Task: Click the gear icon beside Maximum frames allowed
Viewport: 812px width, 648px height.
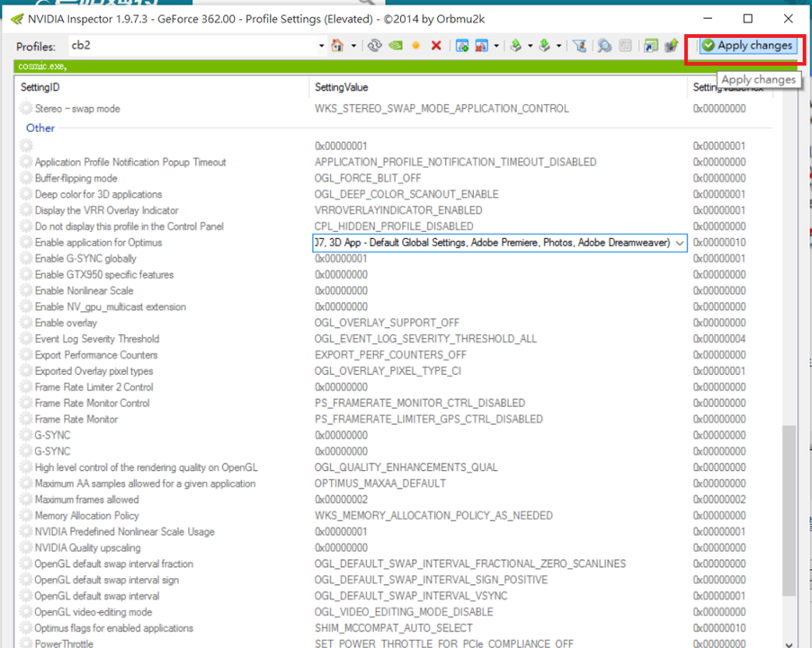Action: (25, 500)
